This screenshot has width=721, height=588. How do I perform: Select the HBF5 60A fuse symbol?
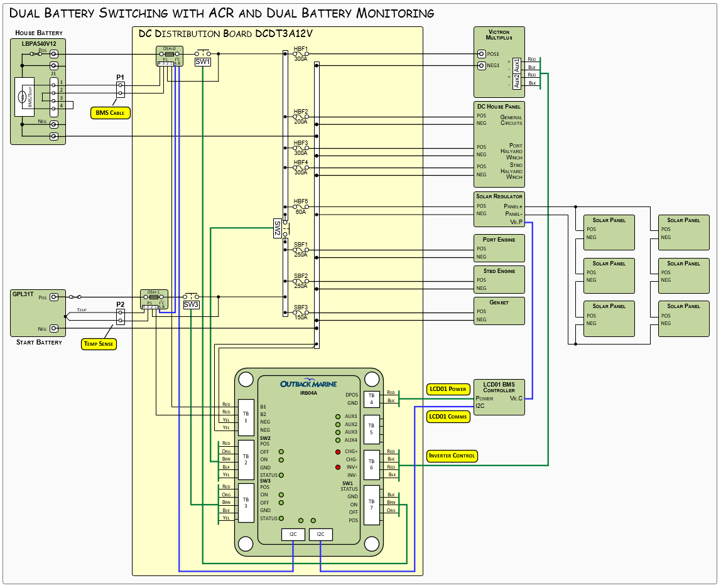coord(301,206)
